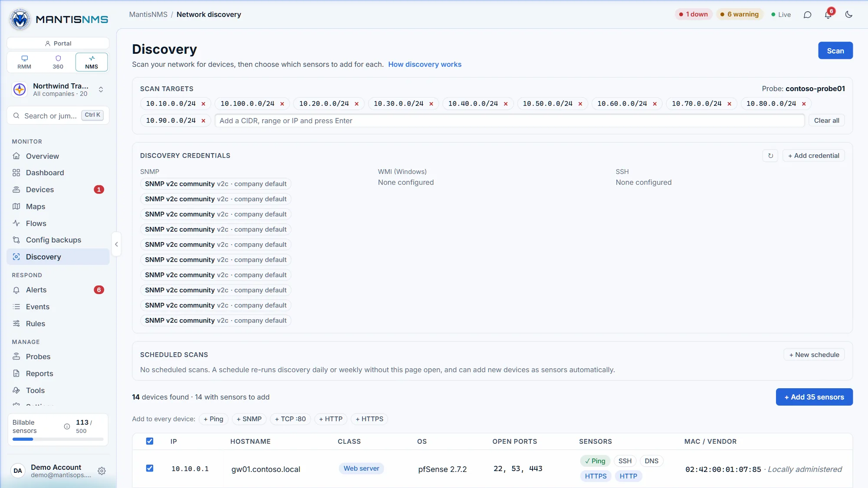Remove the 10.90.0.0/24 scan target

click(x=203, y=121)
